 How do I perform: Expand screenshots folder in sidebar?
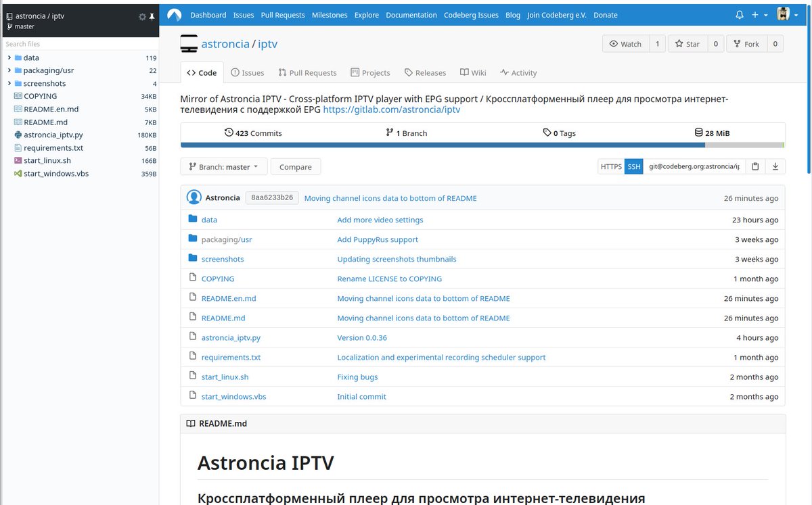click(x=9, y=83)
